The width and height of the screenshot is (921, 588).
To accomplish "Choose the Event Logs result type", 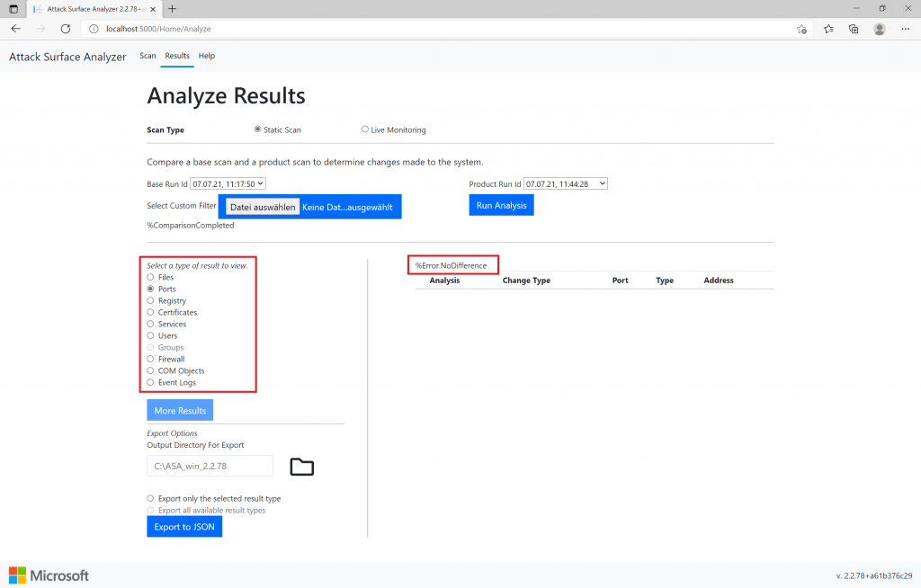I will point(150,382).
